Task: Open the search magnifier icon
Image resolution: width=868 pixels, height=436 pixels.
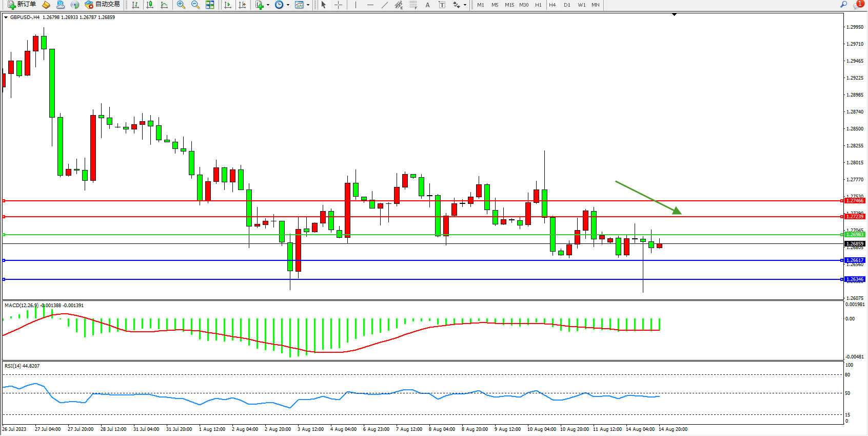Action: tap(843, 5)
